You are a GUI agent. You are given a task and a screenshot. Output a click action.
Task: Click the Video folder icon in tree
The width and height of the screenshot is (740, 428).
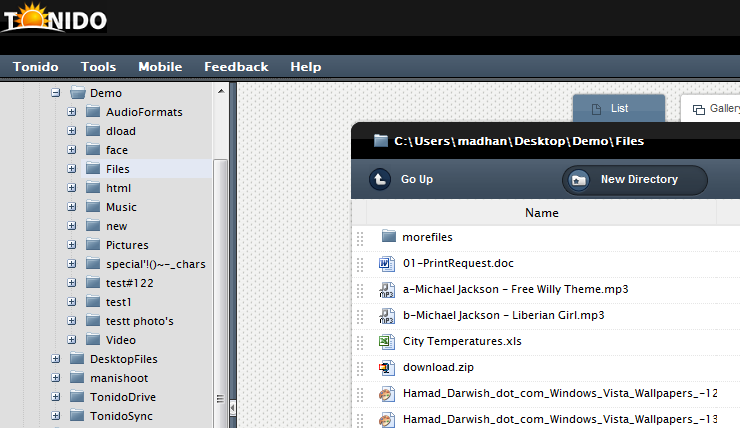[x=93, y=339]
